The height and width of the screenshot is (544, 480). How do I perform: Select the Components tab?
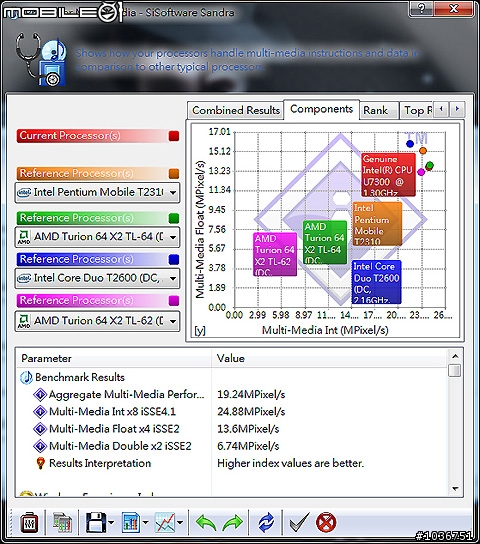tap(322, 109)
